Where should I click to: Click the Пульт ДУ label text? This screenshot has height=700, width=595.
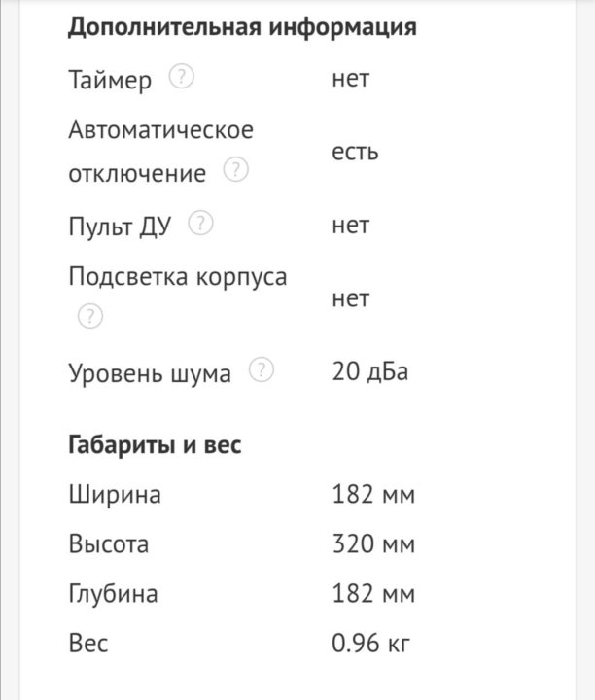pos(120,226)
